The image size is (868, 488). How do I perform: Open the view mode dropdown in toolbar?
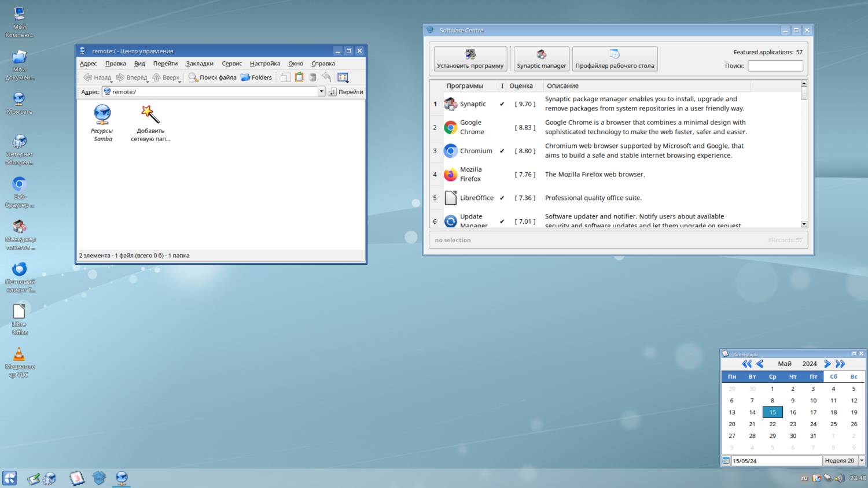point(343,77)
